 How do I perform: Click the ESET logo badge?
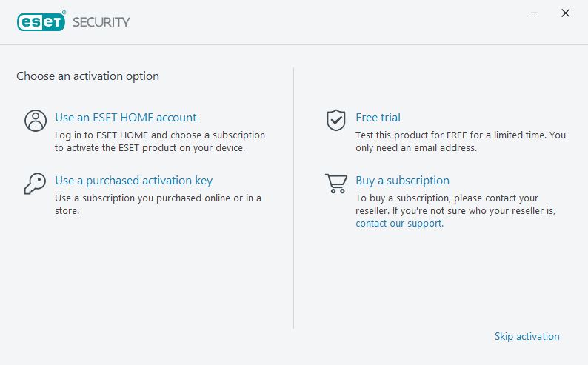(x=41, y=21)
